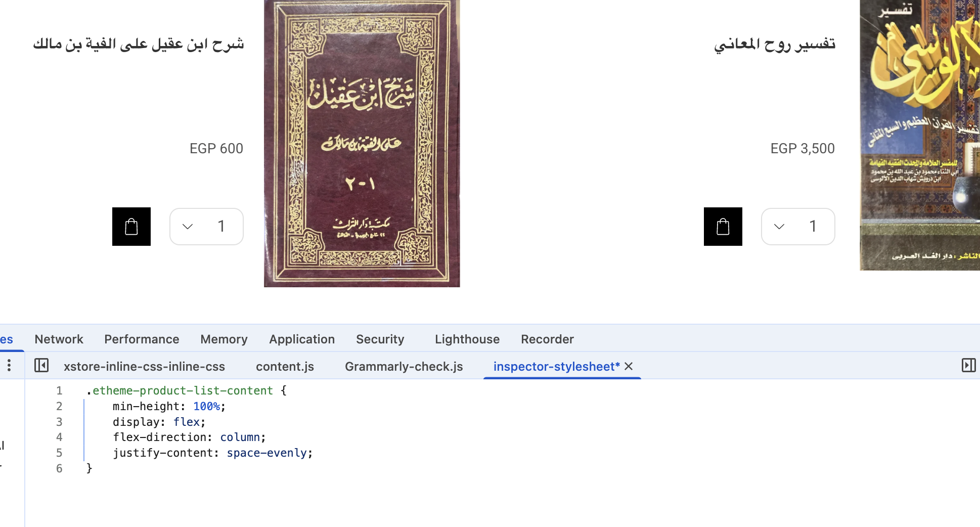Add the Tafsir Ruh al-Ma'ani book to cart

(x=723, y=227)
